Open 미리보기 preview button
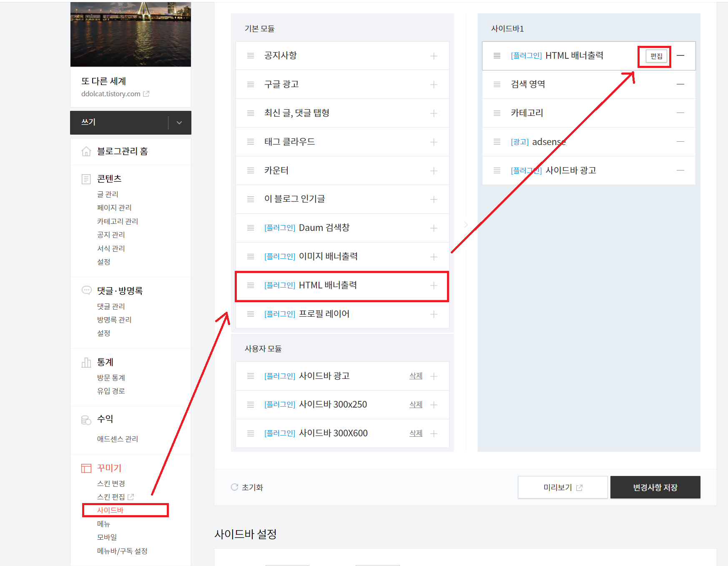Screen dimensions: 728x566 pos(562,487)
